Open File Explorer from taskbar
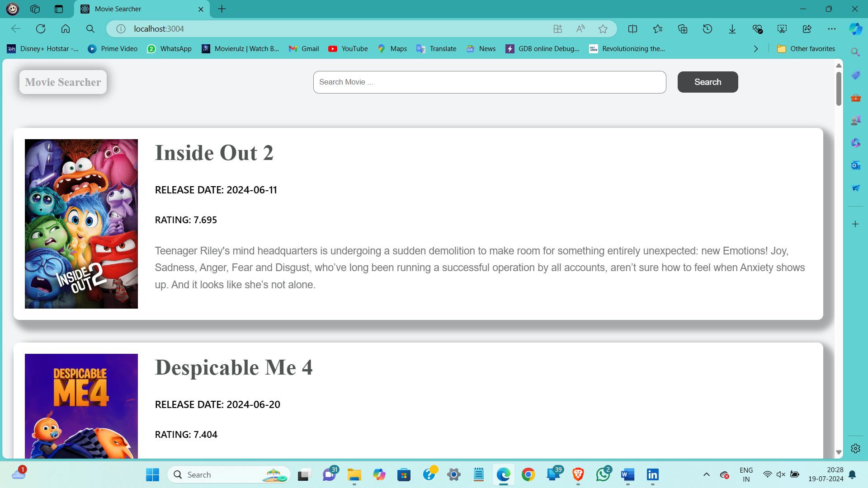The width and height of the screenshot is (868, 488). 354,474
